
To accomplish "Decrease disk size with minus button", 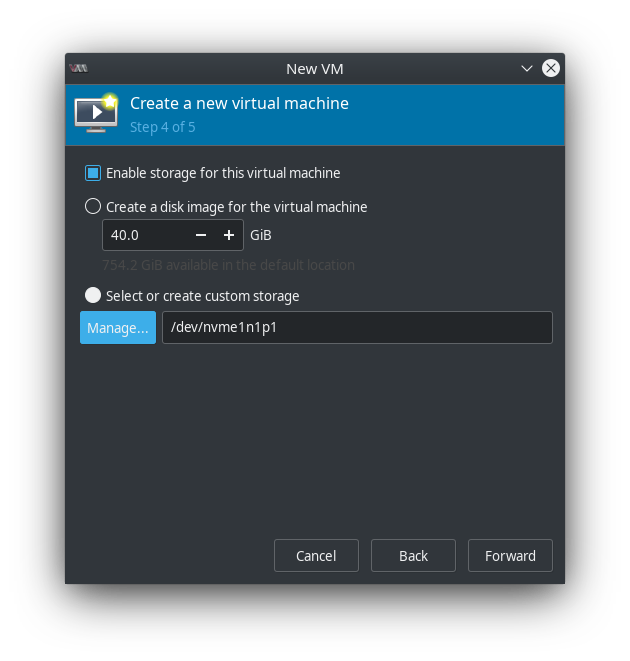I will (201, 235).
